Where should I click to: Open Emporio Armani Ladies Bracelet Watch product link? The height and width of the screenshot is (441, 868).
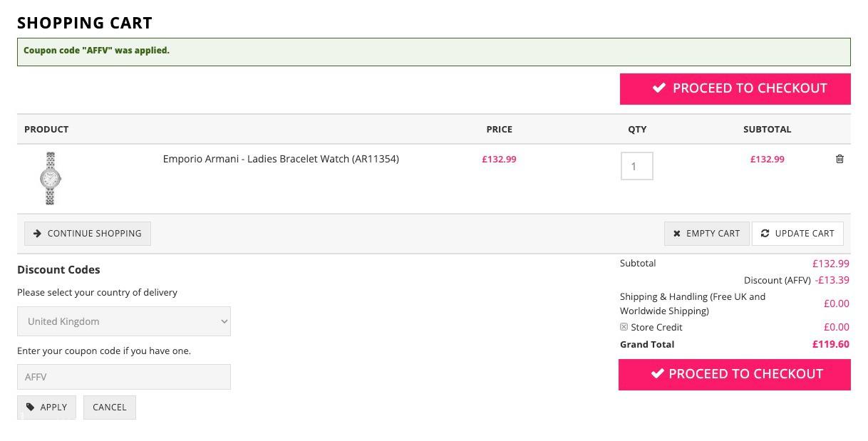(x=281, y=159)
